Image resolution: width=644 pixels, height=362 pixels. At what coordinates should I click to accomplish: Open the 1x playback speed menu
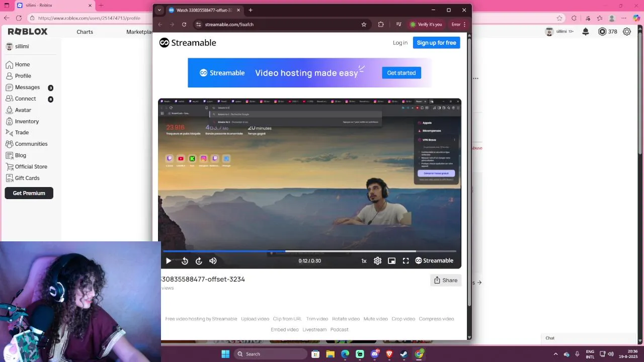364,261
